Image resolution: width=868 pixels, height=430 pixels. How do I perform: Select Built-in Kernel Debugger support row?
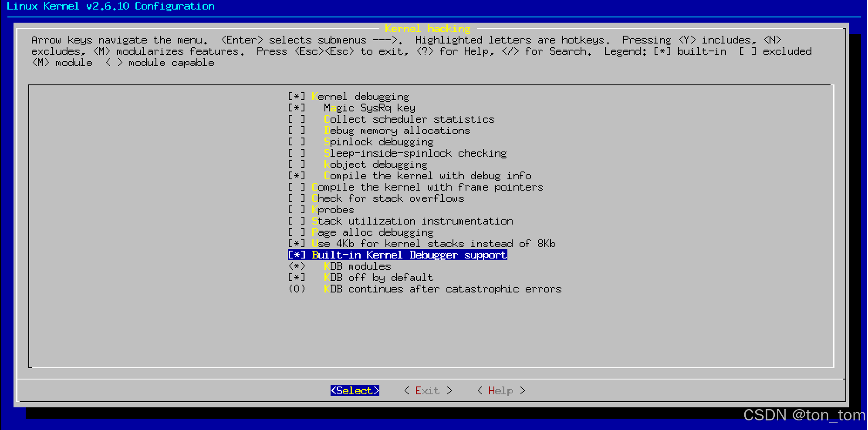398,255
